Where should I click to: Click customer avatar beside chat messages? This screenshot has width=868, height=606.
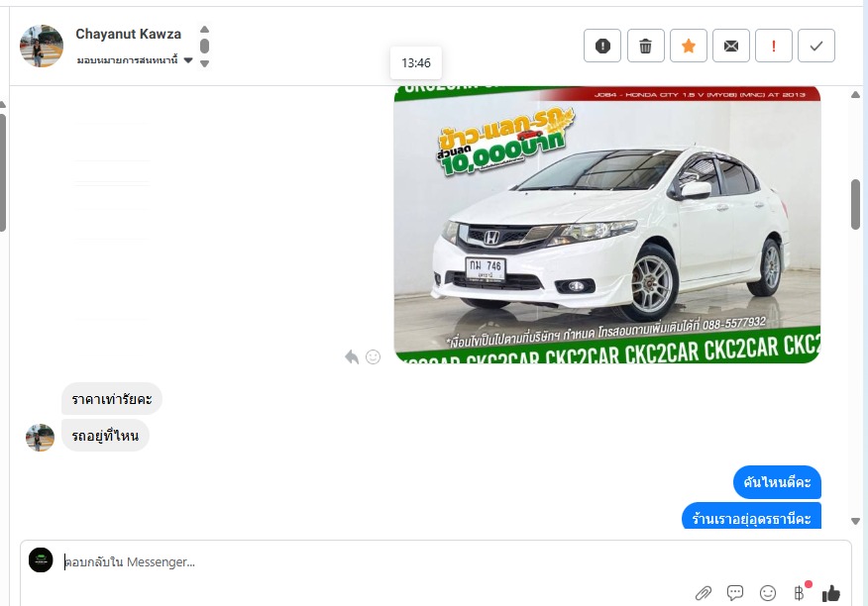[40, 438]
